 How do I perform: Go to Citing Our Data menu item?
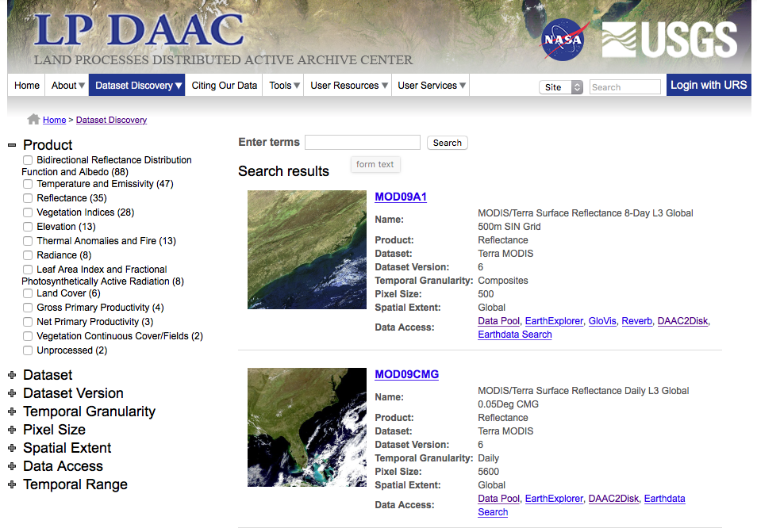point(225,86)
